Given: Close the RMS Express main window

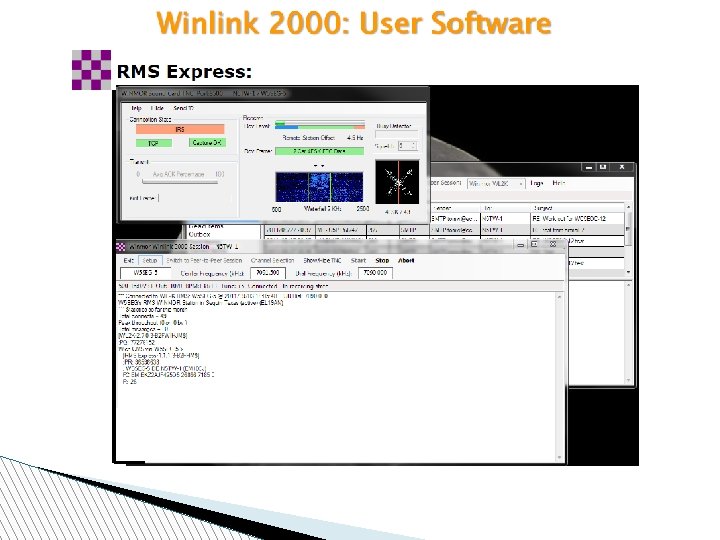Looking at the screenshot, I should [x=622, y=167].
